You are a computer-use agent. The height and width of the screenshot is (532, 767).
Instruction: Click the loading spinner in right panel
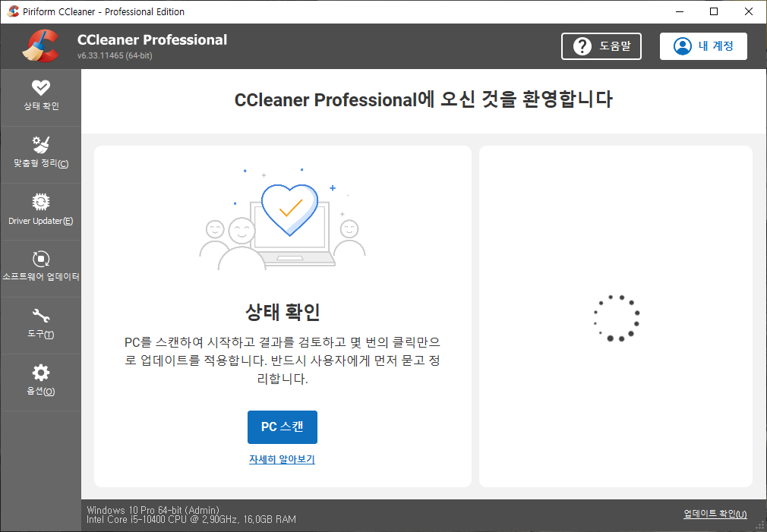[617, 318]
